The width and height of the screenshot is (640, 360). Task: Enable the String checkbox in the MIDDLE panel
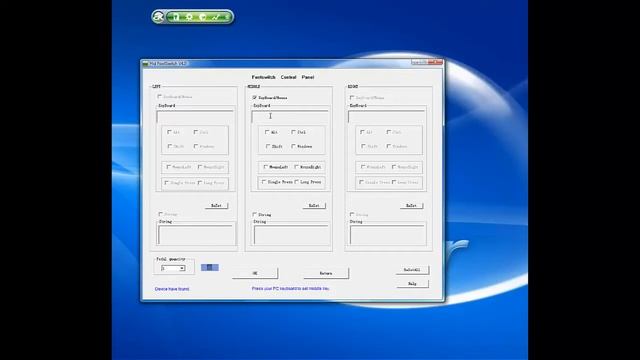click(x=255, y=214)
